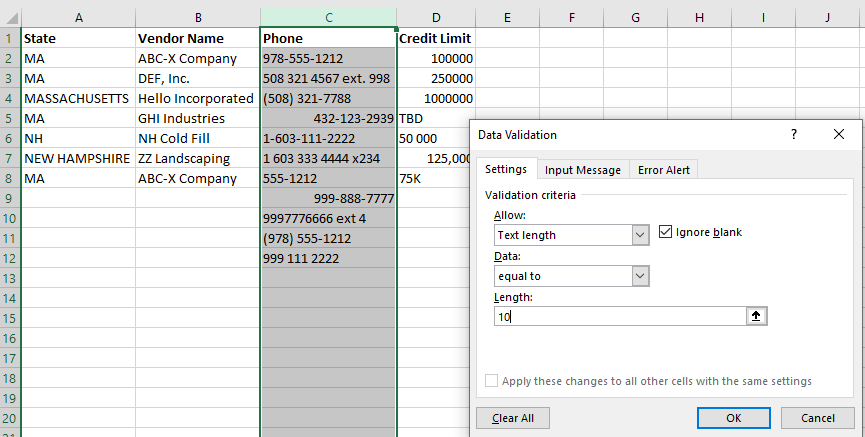This screenshot has height=437, width=865.
Task: Click the cell containing NEW HAMPSHIRE
Action: click(78, 158)
